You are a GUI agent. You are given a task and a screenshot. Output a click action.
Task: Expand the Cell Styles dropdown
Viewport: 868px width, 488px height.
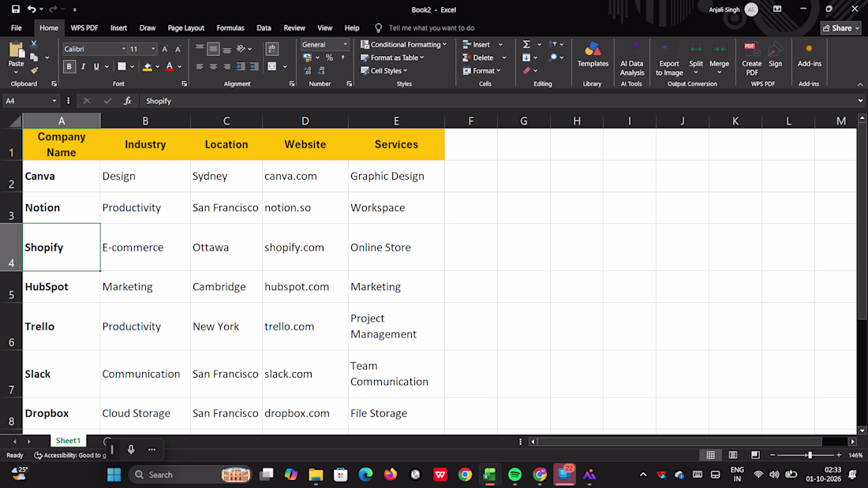pos(384,71)
